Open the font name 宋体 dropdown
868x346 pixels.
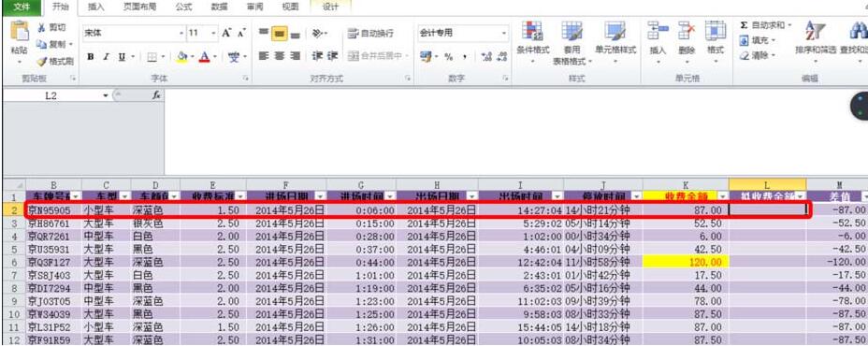[x=181, y=34]
